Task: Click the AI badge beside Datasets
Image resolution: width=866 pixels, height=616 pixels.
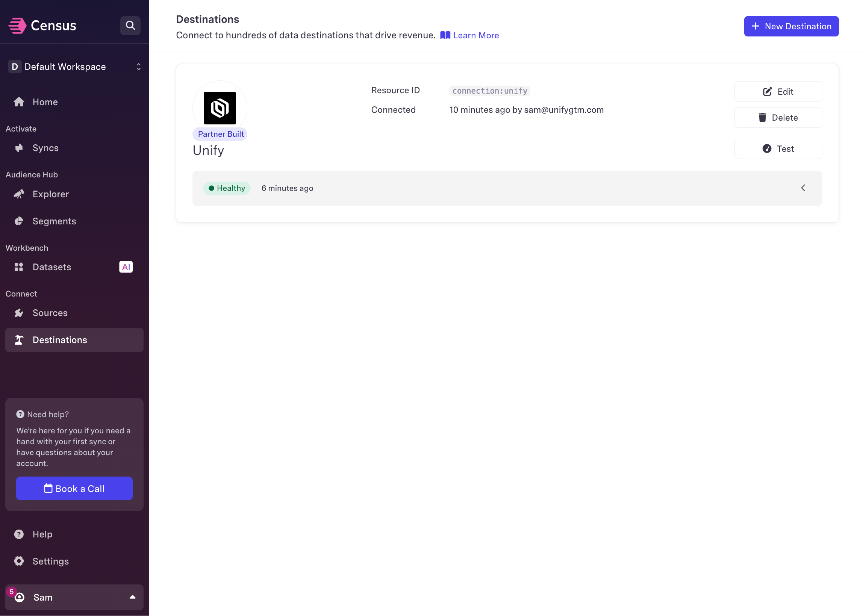Action: click(x=126, y=267)
